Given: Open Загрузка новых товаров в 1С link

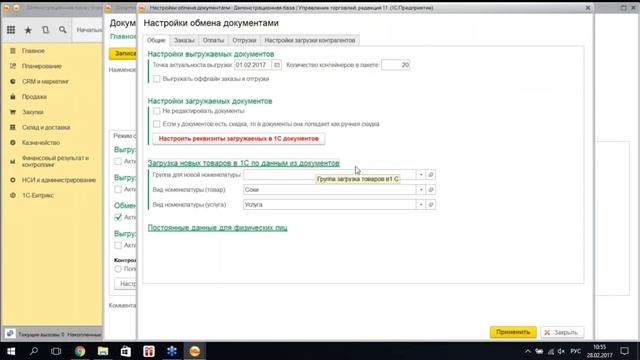Looking at the screenshot, I should pyautogui.click(x=244, y=163).
